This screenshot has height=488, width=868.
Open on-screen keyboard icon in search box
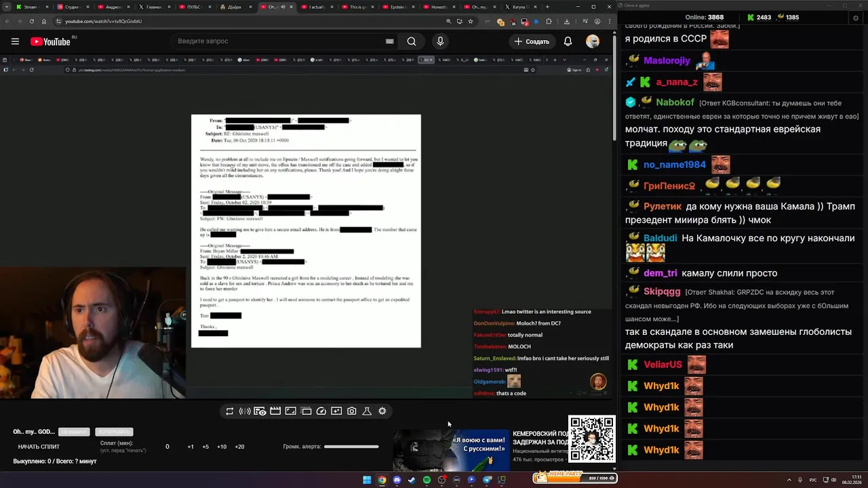(x=389, y=41)
